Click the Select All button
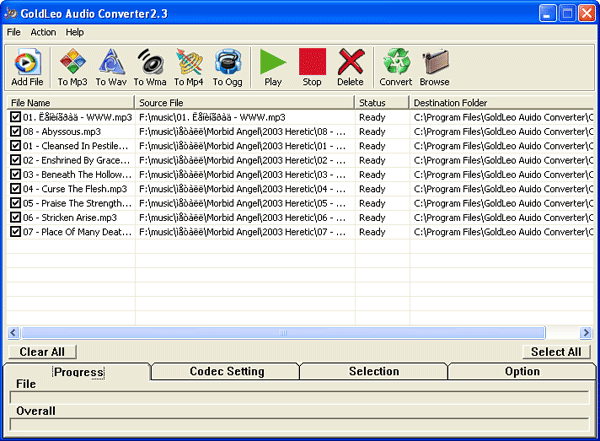 (x=556, y=351)
